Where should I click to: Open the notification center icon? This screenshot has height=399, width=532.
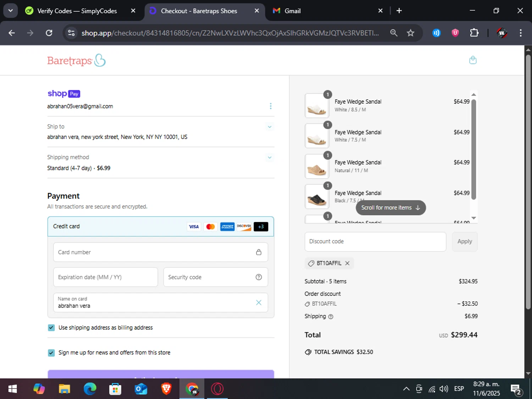[x=516, y=389]
